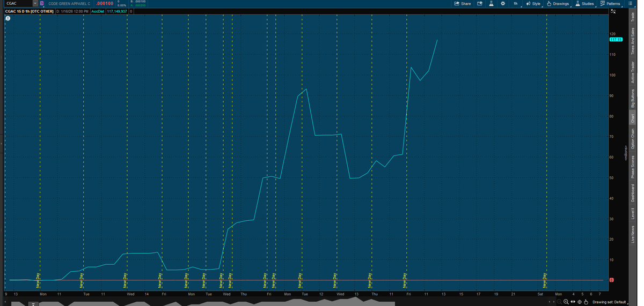
Task: Click the pan hand pointer icon
Action: tap(586, 302)
